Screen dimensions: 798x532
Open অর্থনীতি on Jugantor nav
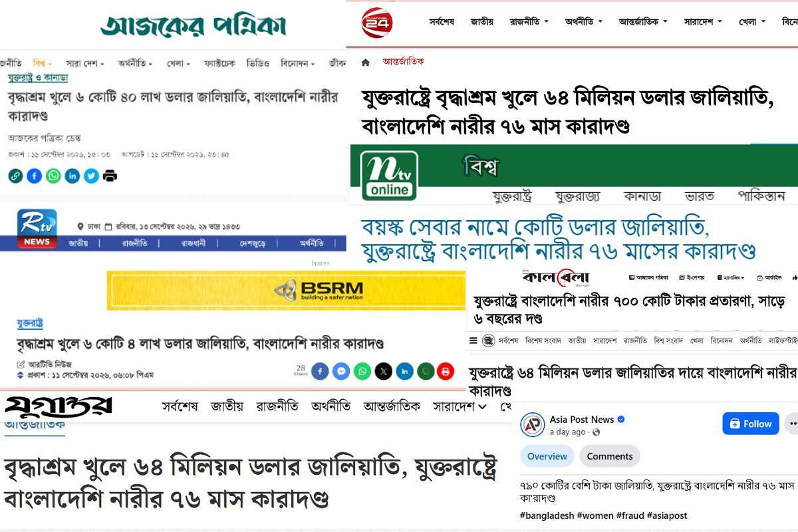(331, 406)
